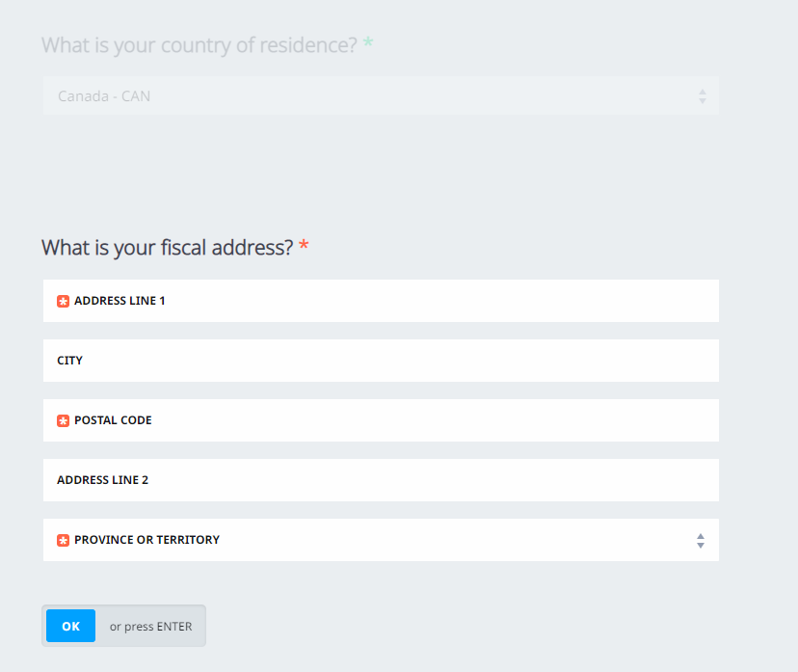The height and width of the screenshot is (672, 798).
Task: Click red asterisk after fiscal address question
Action: pos(304,247)
